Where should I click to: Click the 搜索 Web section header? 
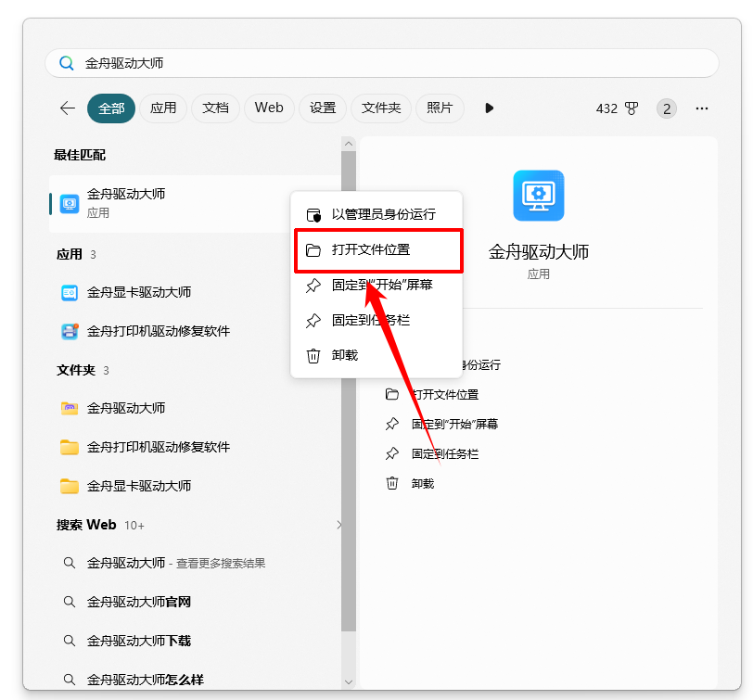86,525
